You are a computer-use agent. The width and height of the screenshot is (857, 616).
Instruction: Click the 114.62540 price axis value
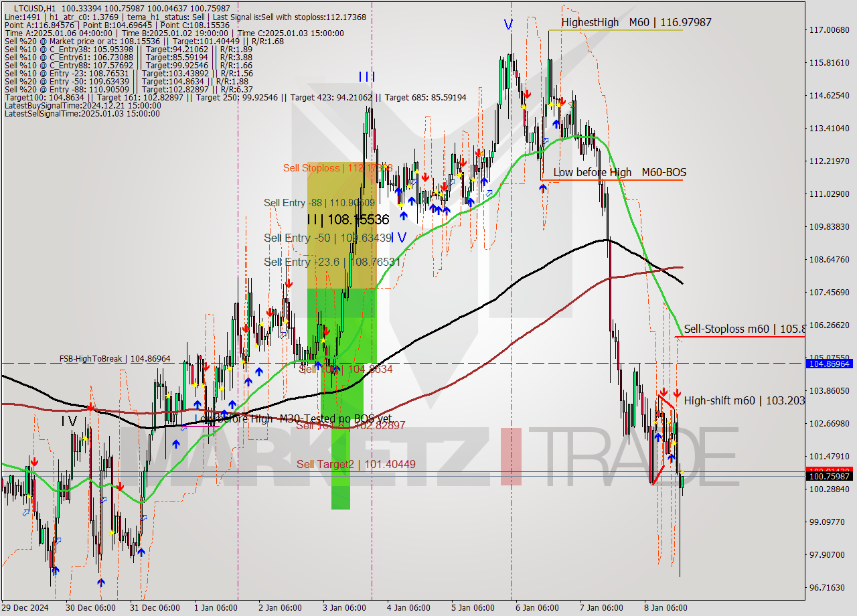(x=829, y=96)
